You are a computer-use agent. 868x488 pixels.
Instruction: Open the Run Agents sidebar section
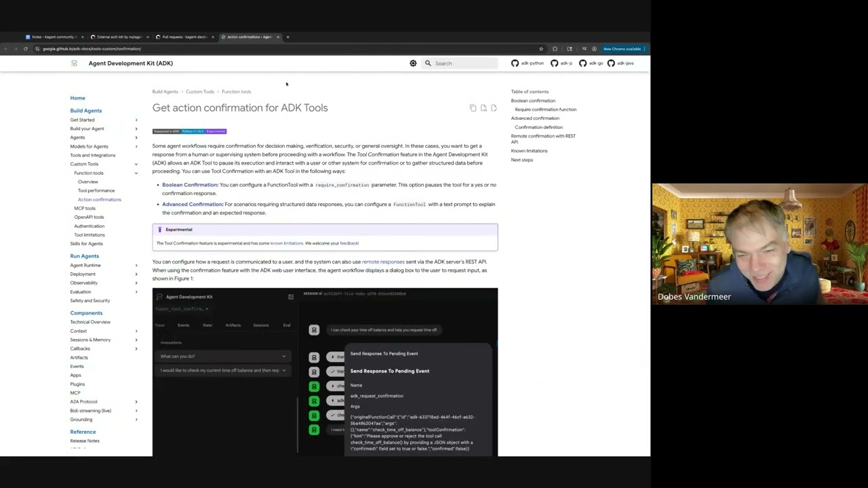pos(84,256)
